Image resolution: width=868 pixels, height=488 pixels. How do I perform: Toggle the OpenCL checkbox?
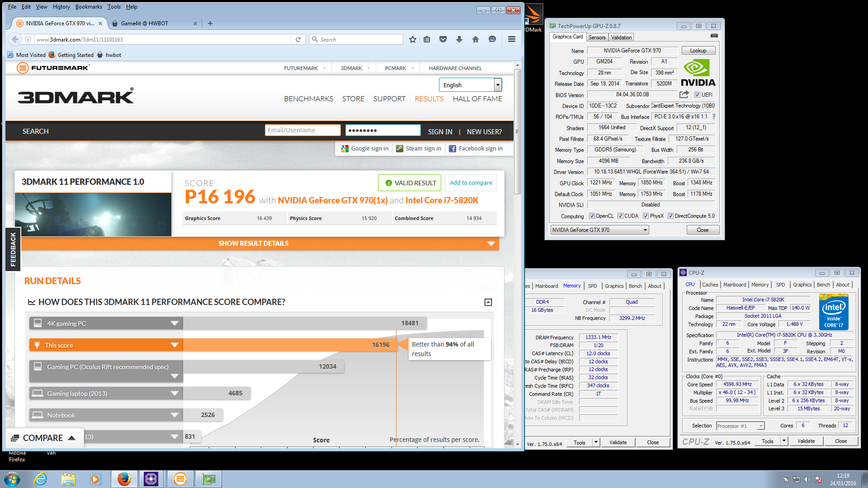pos(592,216)
